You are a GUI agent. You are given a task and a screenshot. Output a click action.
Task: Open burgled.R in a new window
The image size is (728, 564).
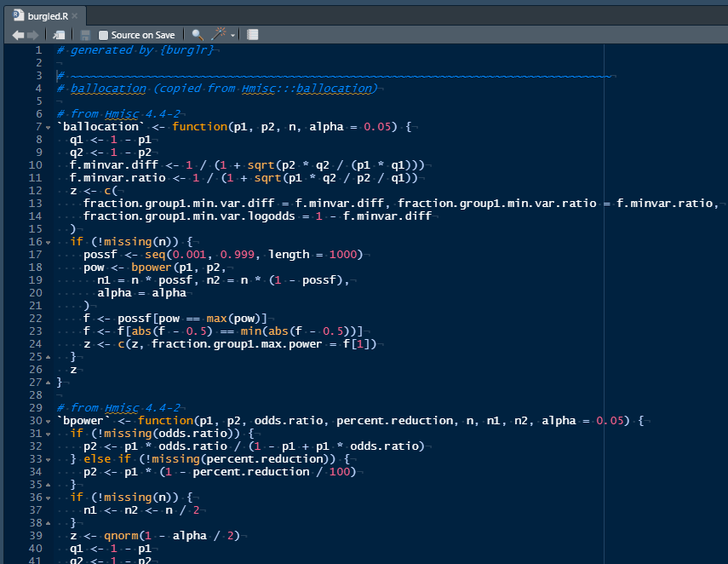coord(58,35)
